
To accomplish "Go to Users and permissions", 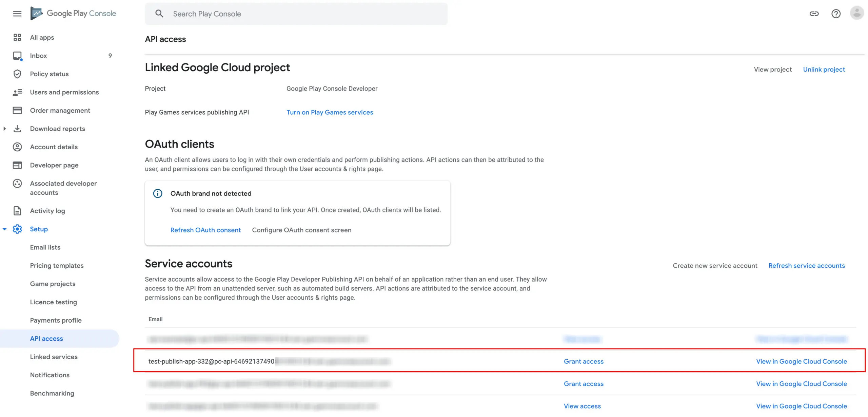I will click(64, 92).
